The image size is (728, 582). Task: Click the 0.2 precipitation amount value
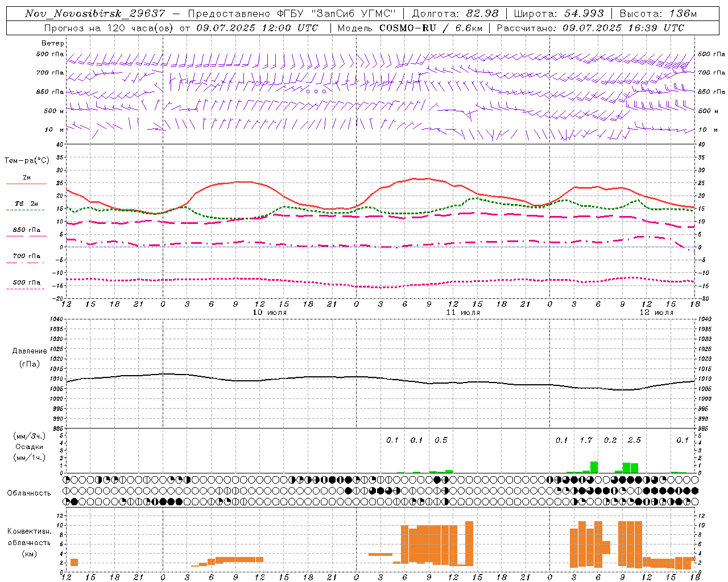[610, 440]
